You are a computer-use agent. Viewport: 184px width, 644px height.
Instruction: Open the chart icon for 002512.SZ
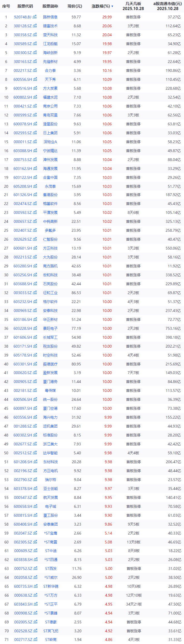[35, 453]
